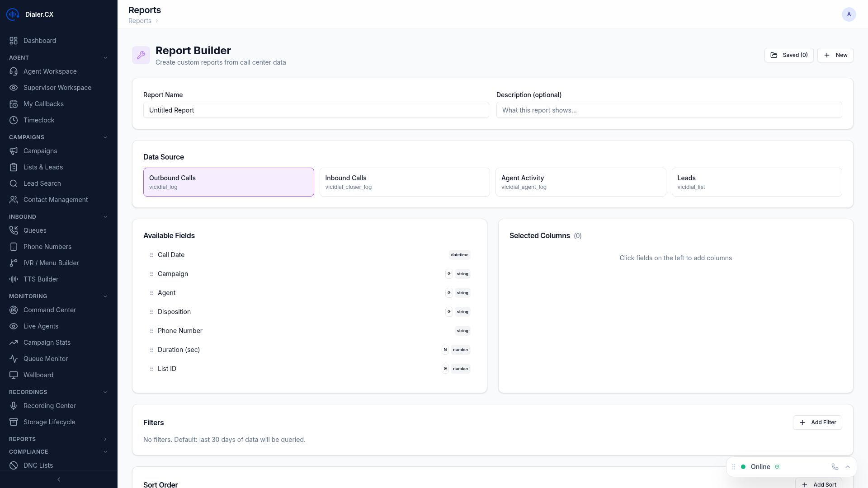This screenshot has height=488, width=868.
Task: Select Campaign Stats in the sidebar
Action: [x=47, y=343]
